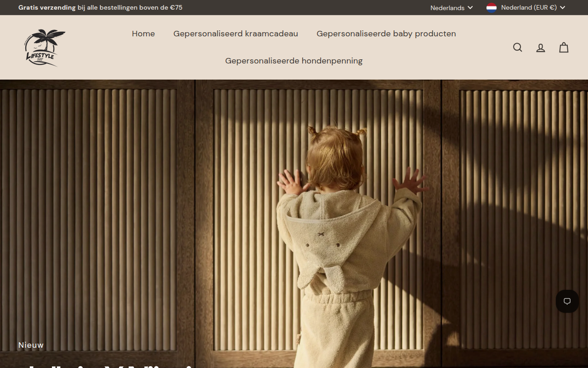Screen dimensions: 588x368
Task: Click the 'Nieuw' label on hero banner
Action: point(31,345)
